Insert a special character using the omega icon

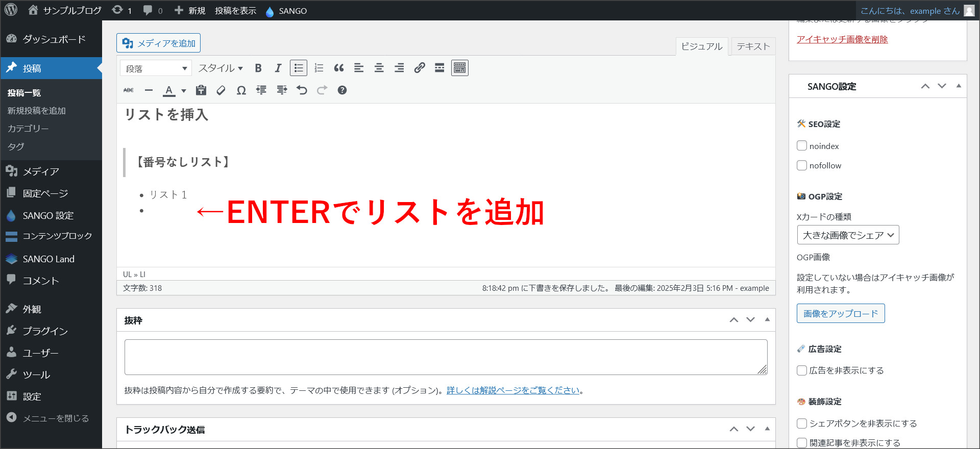(241, 90)
